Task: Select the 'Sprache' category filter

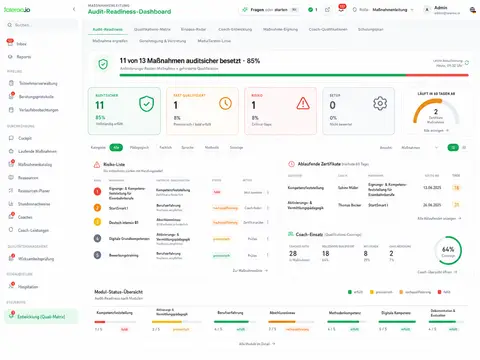Action: (x=187, y=147)
